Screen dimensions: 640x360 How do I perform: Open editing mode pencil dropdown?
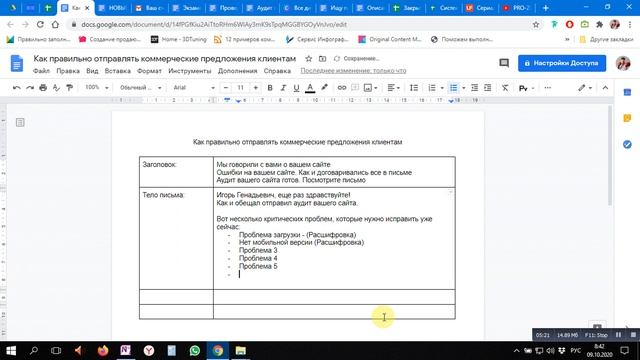pos(585,88)
